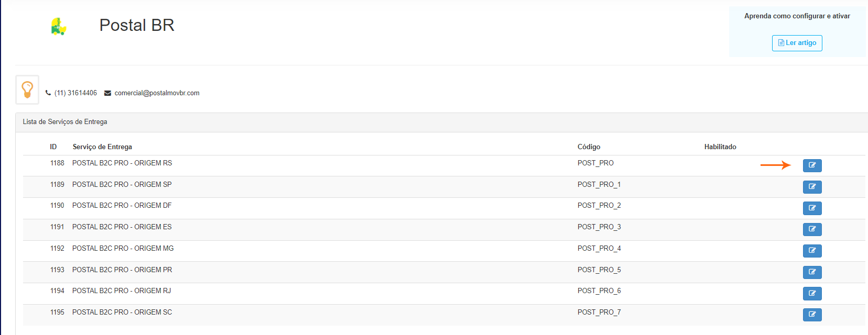Edit the POST_PRO_1 delivery service
This screenshot has width=868, height=335.
(x=812, y=187)
